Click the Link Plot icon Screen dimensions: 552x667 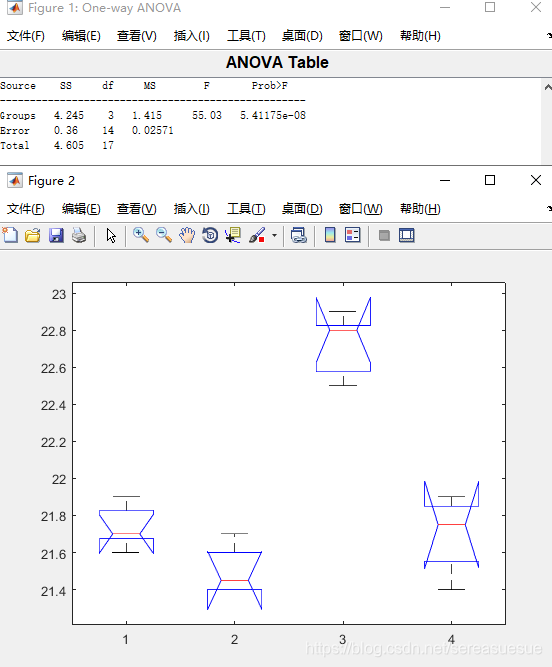click(x=299, y=235)
